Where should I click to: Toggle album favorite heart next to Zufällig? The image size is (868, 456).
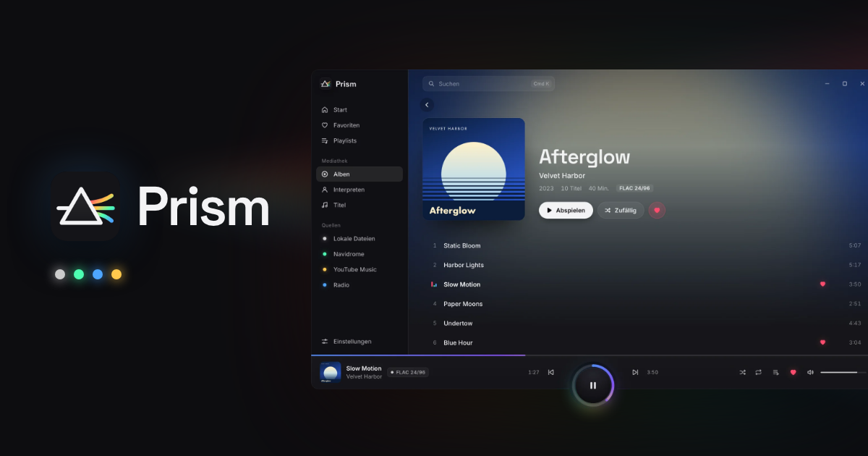pos(657,211)
